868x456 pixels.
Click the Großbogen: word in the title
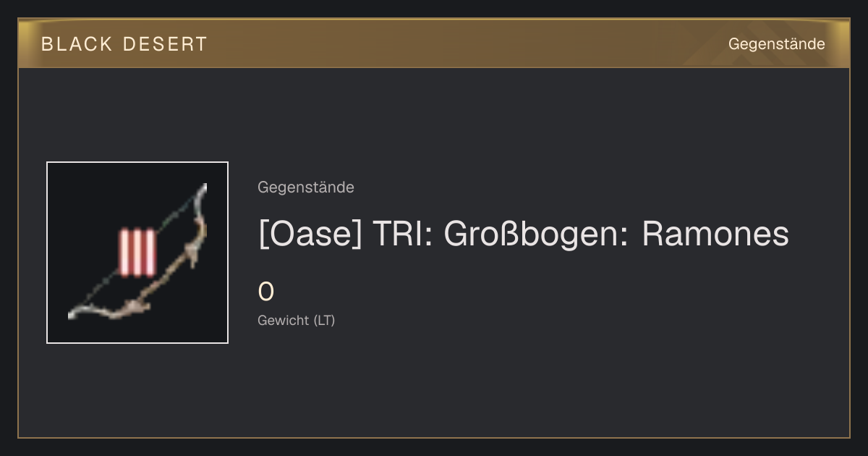click(537, 235)
